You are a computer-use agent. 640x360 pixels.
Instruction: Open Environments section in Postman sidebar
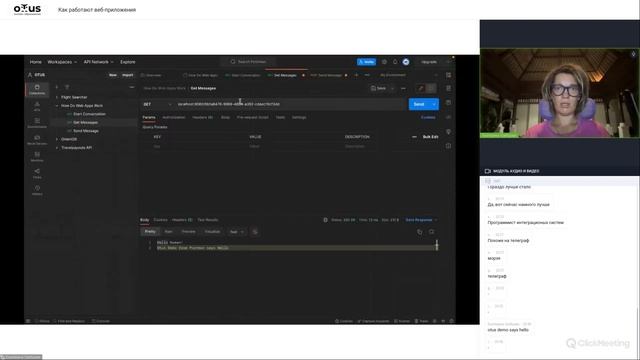[x=37, y=123]
